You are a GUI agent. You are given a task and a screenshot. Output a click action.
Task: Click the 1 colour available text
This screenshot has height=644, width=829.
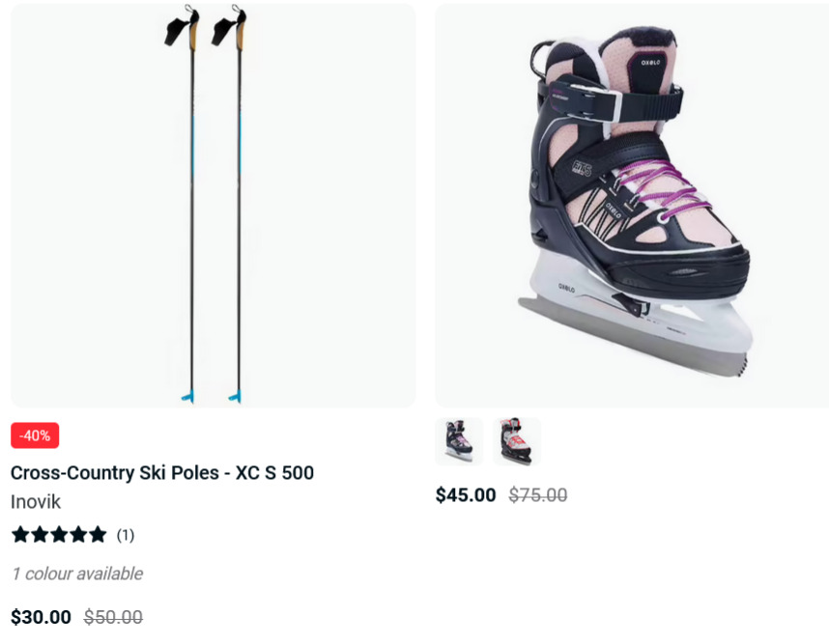pos(77,574)
